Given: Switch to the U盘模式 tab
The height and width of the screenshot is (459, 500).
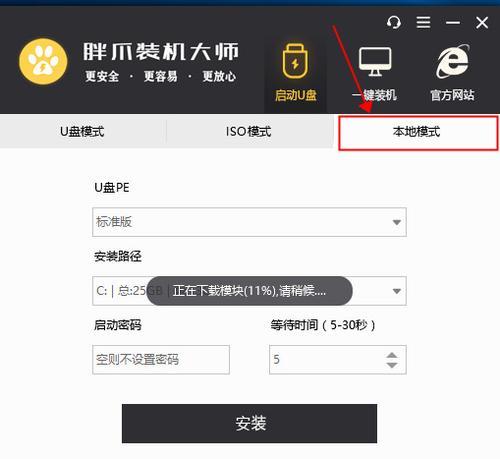Looking at the screenshot, I should point(82,131).
